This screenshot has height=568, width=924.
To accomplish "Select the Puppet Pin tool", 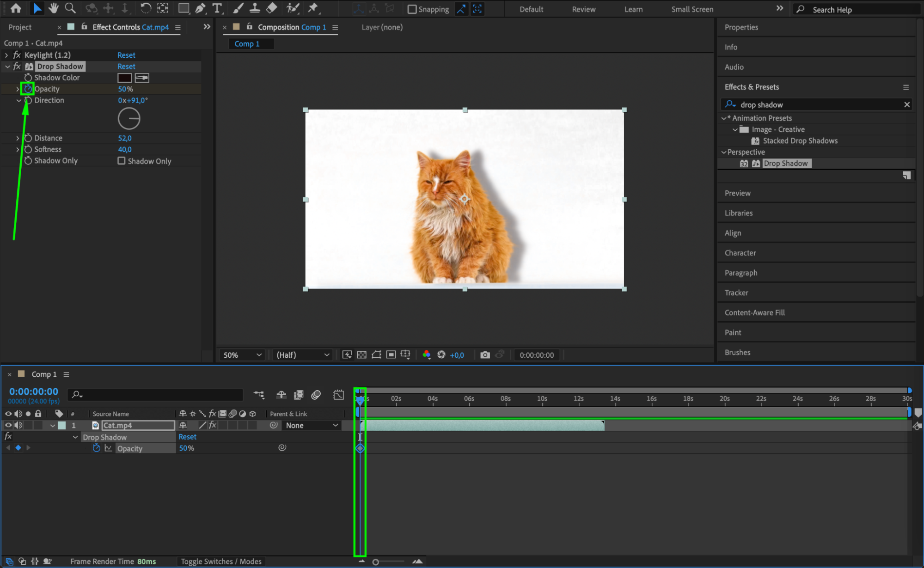I will pyautogui.click(x=313, y=8).
